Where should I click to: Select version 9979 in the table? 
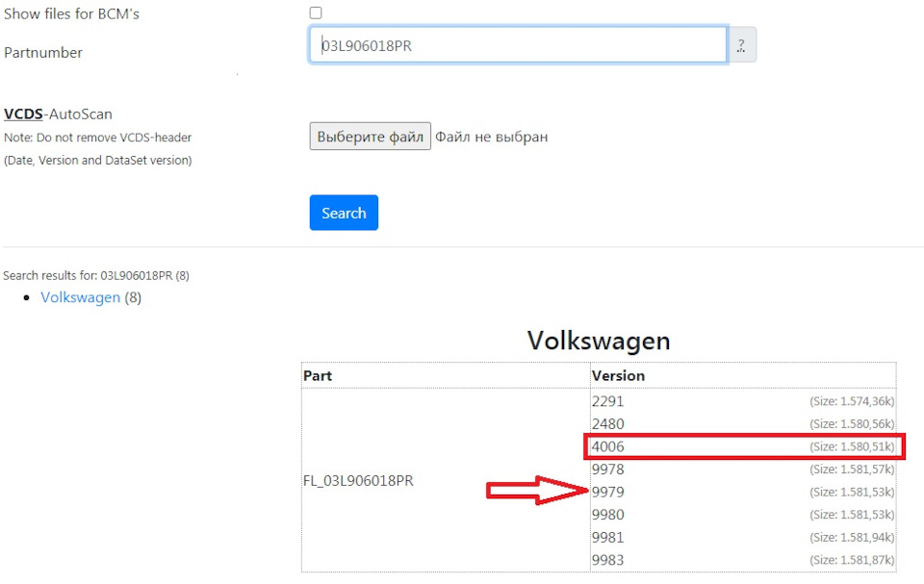click(x=607, y=492)
